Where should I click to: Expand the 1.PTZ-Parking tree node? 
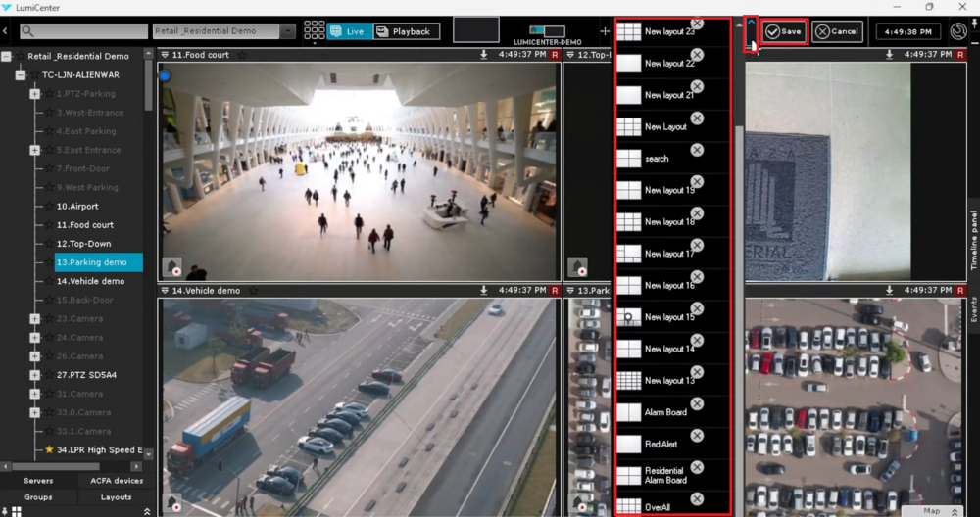pyautogui.click(x=34, y=94)
